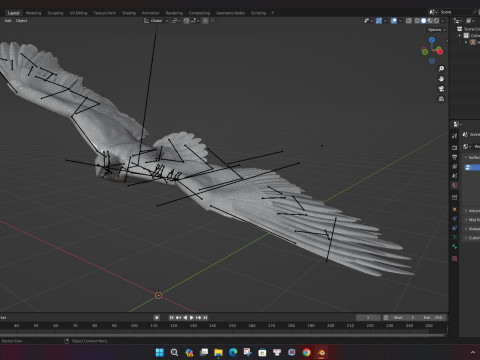Switch to rendered viewport shading
Screen dimensions: 480x360
click(x=436, y=21)
